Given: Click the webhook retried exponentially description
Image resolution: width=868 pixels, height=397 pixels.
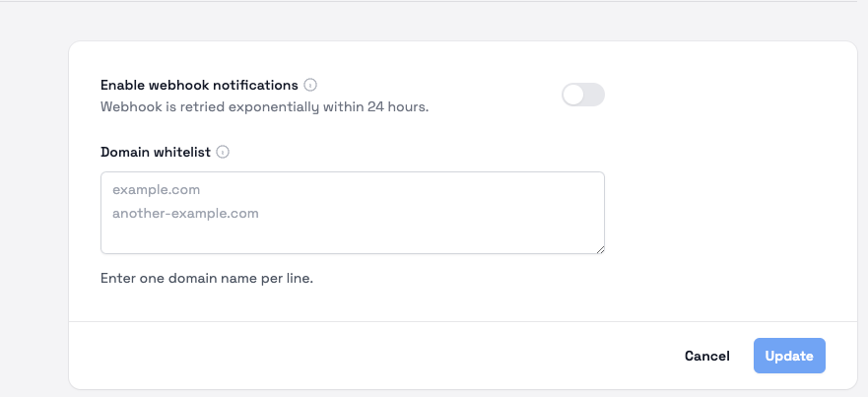Looking at the screenshot, I should [x=264, y=106].
